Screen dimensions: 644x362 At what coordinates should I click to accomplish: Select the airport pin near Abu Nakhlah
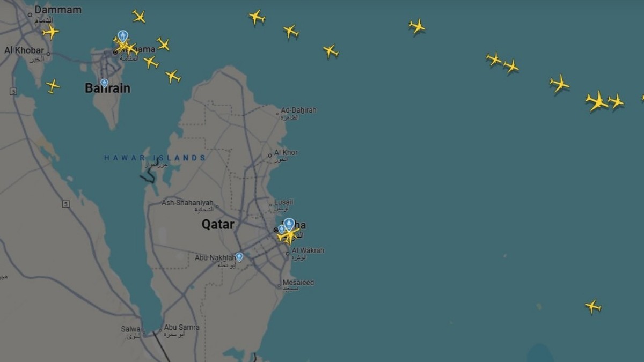[239, 257]
